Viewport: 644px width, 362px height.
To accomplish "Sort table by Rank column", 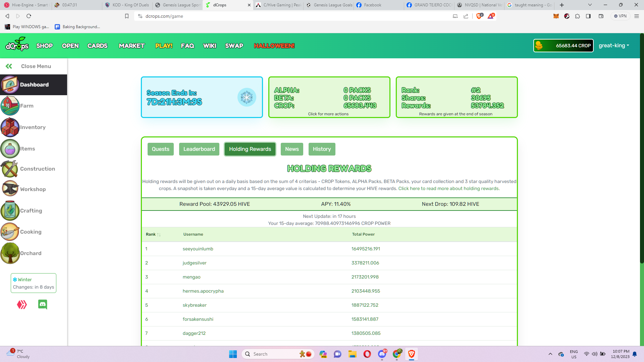I will coord(153,234).
